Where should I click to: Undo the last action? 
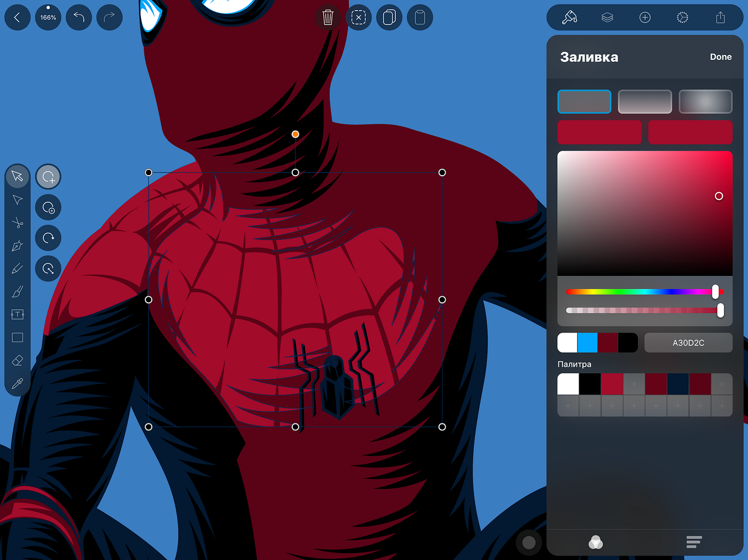(79, 18)
